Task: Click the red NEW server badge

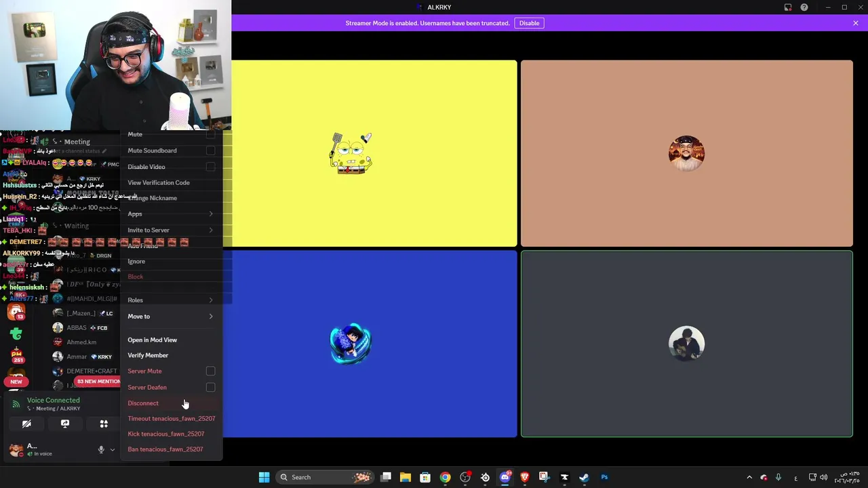Action: (x=16, y=382)
